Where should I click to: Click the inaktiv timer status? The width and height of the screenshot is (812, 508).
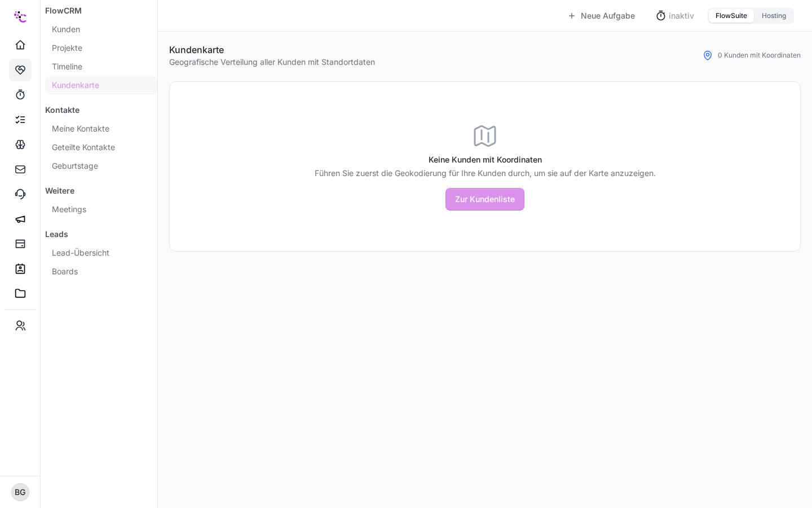pyautogui.click(x=681, y=16)
